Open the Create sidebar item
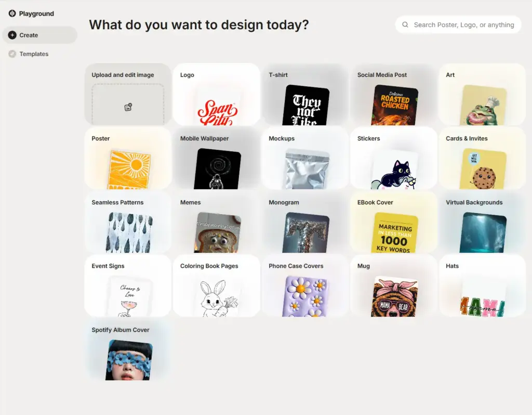 coord(39,35)
